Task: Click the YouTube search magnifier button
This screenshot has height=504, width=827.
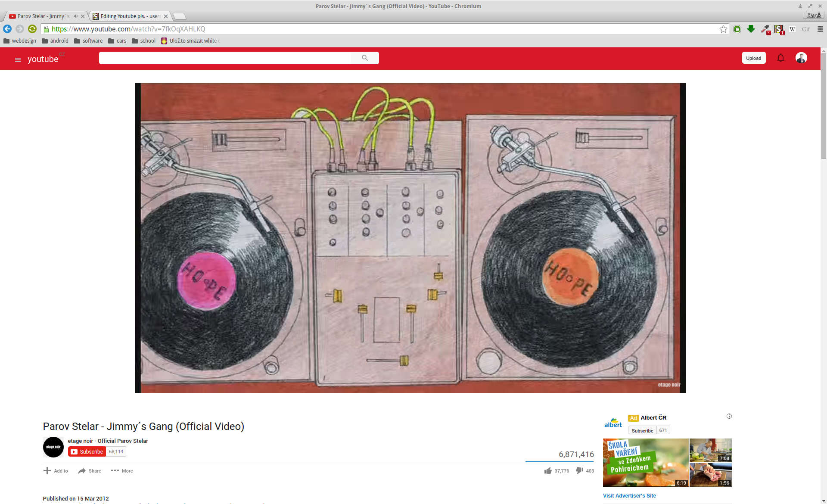Action: (365, 58)
